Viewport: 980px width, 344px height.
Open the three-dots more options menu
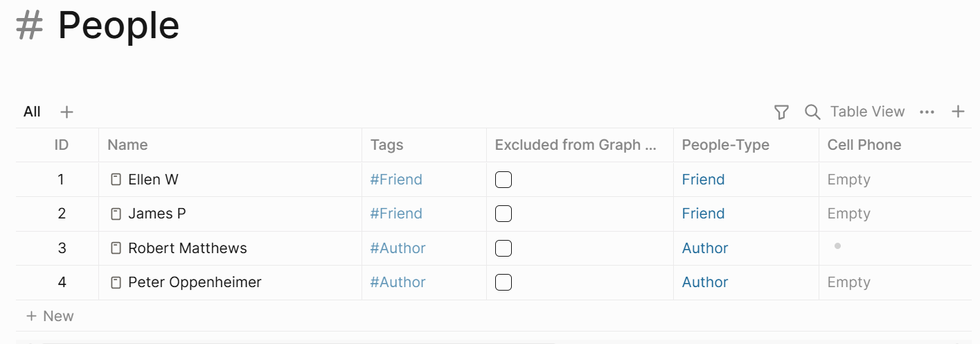[x=927, y=112]
